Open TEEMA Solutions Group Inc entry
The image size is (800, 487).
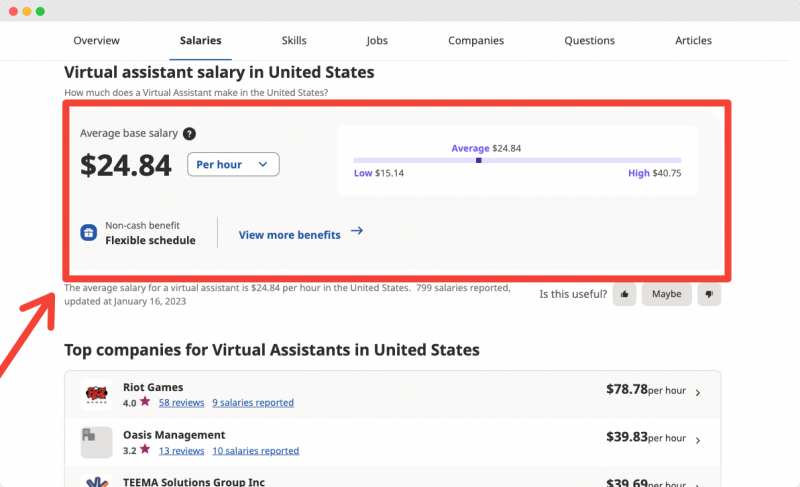click(x=194, y=481)
